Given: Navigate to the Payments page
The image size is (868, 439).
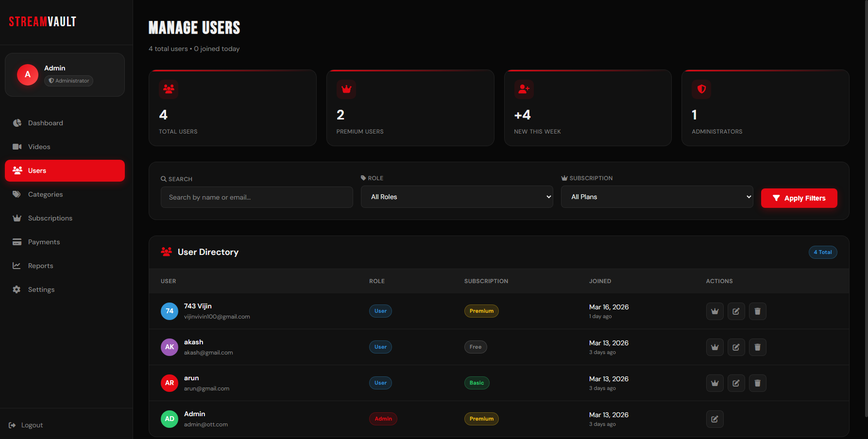Looking at the screenshot, I should coord(44,242).
